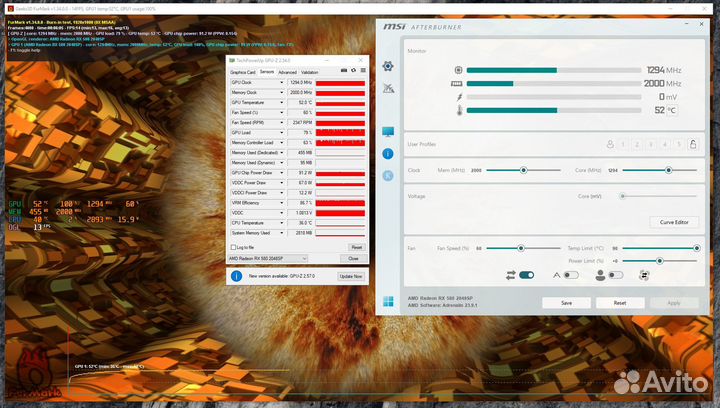This screenshot has width=720, height=408.
Task: Click the profile lock icon in User Profiles
Action: 693,144
